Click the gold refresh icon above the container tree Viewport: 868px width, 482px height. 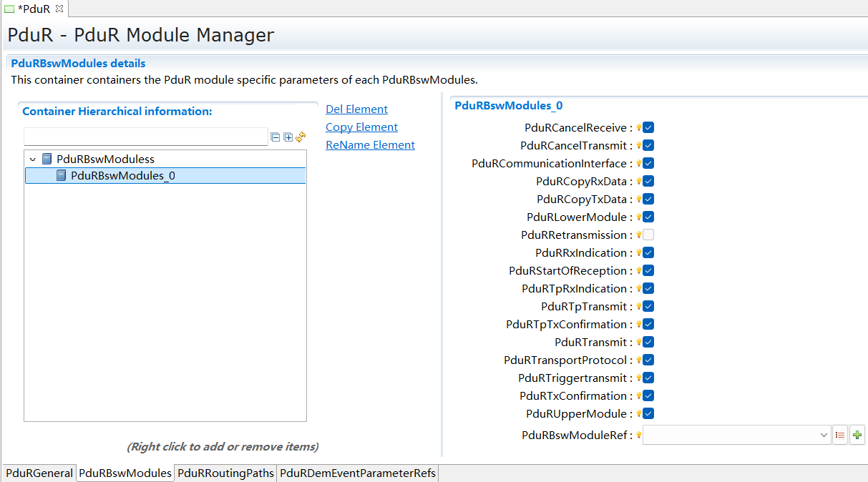click(x=301, y=137)
